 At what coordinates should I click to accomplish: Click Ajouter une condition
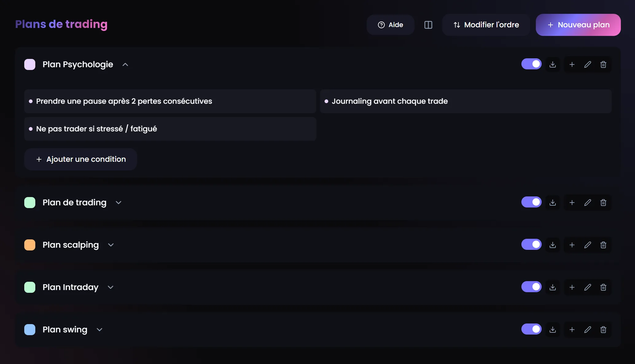(81, 159)
